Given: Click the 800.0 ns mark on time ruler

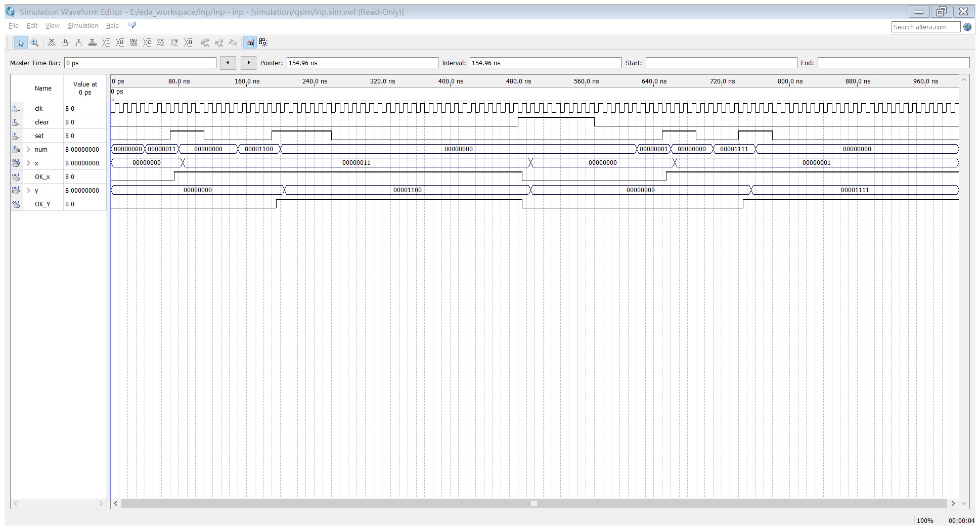Looking at the screenshot, I should (x=790, y=81).
